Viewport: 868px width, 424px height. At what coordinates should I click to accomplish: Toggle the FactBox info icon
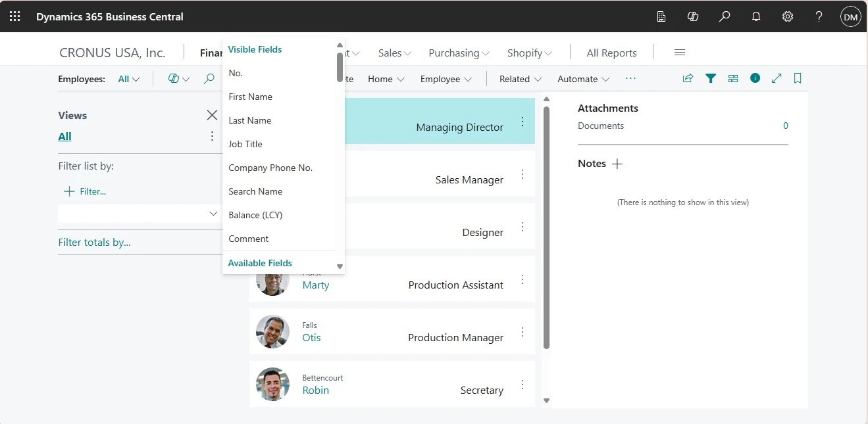coord(755,78)
